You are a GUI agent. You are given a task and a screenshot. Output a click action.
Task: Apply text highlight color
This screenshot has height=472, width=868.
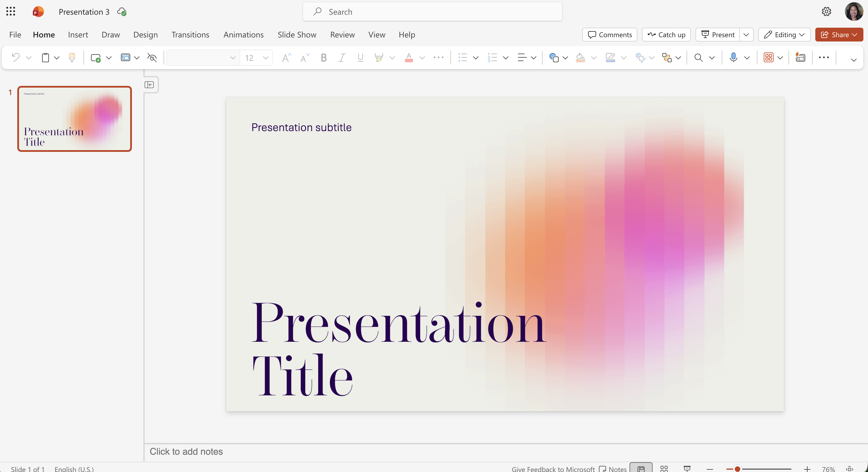(379, 58)
